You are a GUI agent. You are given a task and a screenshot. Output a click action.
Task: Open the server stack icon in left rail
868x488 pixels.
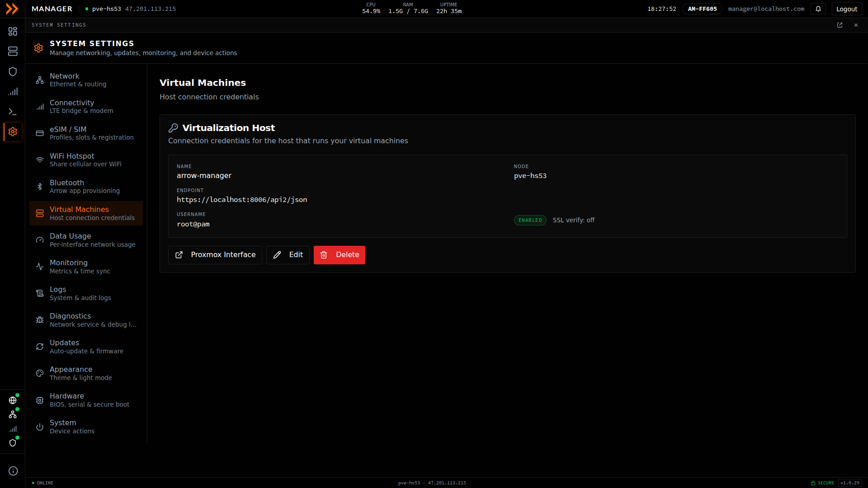pos(13,52)
